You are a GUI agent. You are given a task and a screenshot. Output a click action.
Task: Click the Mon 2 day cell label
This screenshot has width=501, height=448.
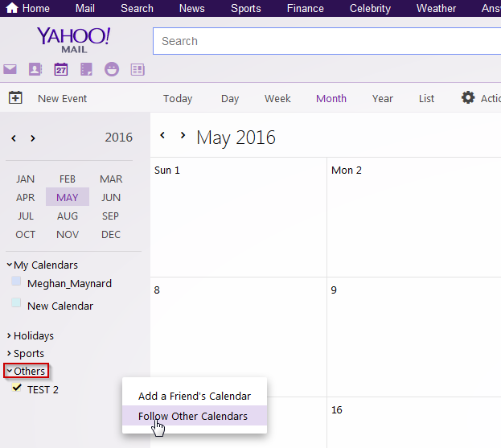coord(347,170)
